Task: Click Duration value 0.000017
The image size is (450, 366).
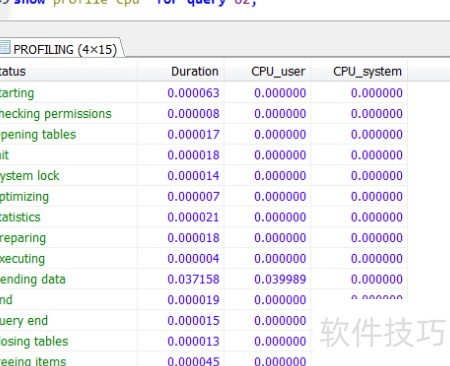Action: click(193, 134)
